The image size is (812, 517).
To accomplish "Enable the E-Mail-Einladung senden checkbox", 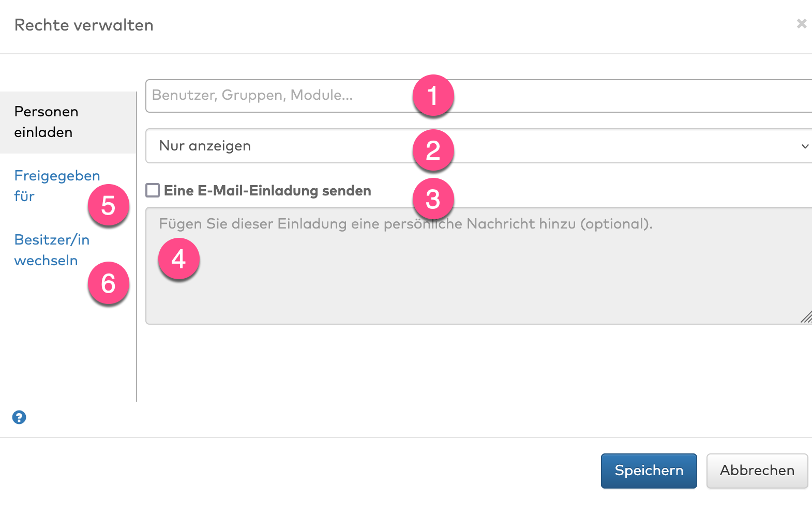I will coord(153,190).
